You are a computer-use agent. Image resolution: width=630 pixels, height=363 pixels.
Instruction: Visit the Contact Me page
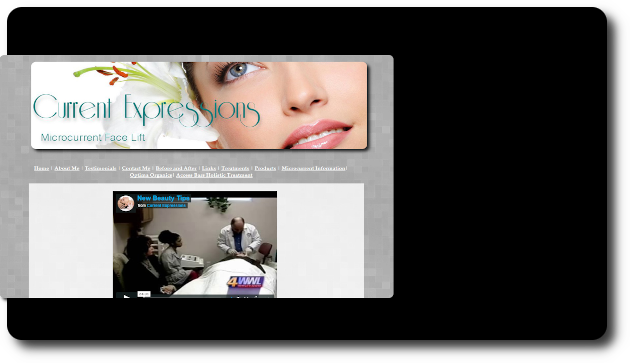click(x=136, y=168)
